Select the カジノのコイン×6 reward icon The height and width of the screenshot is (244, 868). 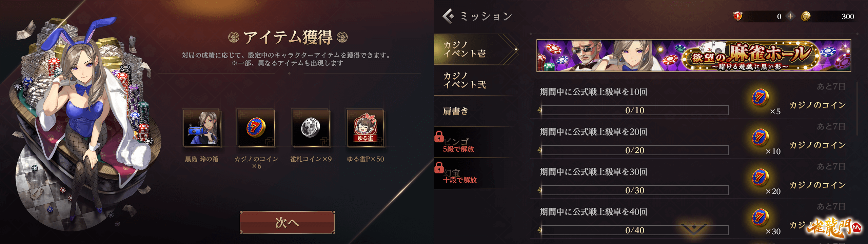pyautogui.click(x=256, y=128)
